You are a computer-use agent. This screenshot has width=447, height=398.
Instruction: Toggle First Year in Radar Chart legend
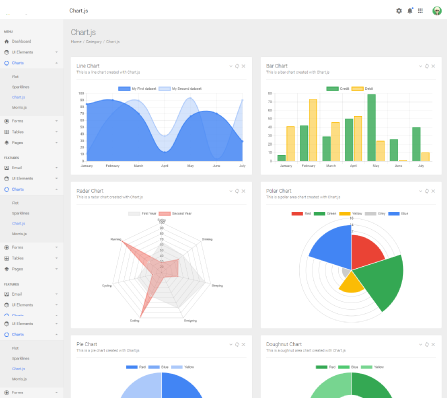[142, 214]
